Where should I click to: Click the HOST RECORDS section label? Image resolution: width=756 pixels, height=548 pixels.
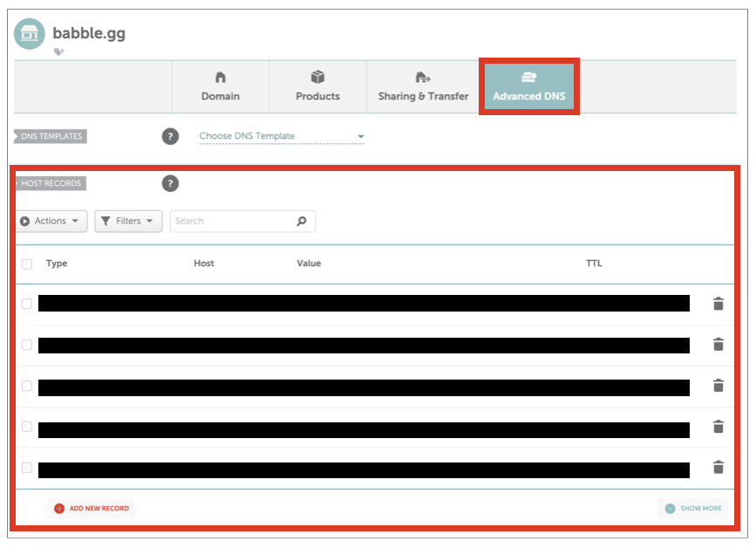pyautogui.click(x=51, y=184)
